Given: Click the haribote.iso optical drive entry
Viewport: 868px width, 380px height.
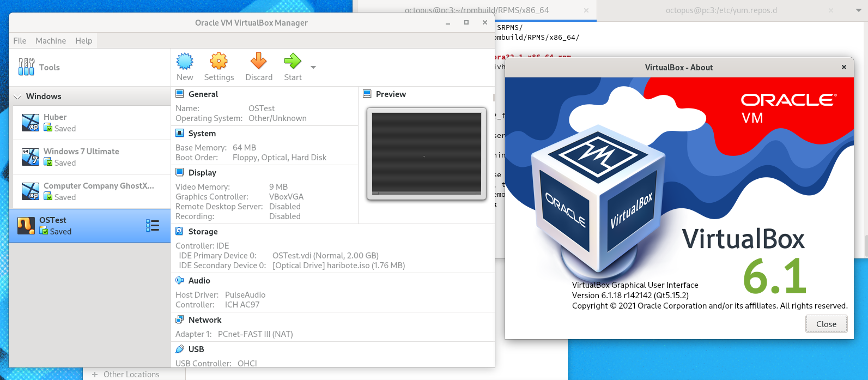Looking at the screenshot, I should point(338,266).
